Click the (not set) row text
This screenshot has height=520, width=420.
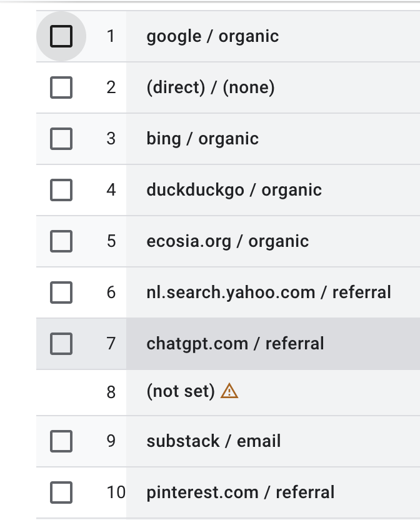(181, 392)
